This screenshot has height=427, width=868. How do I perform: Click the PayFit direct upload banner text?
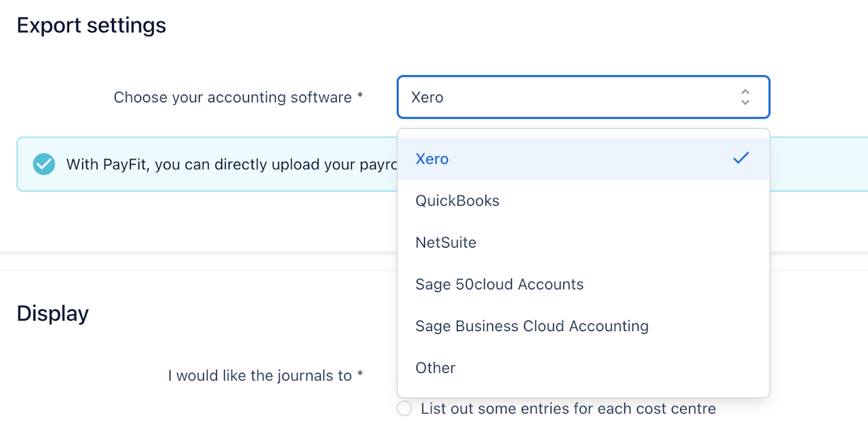[232, 165]
